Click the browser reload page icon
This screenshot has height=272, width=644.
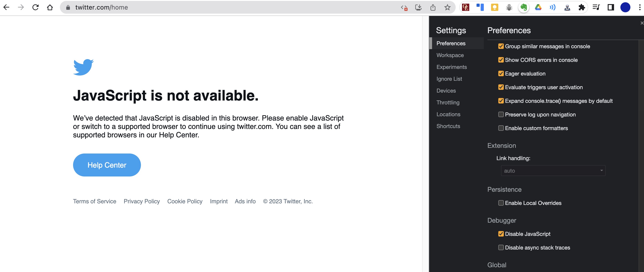pos(35,7)
